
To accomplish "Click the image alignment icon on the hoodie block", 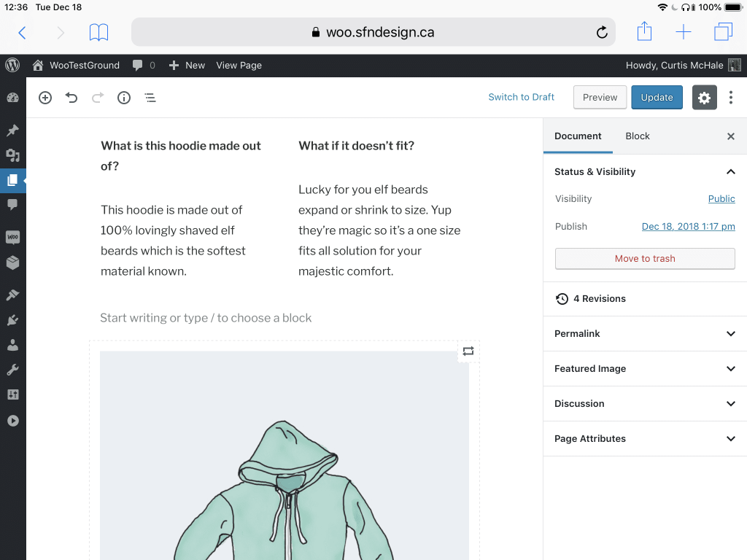I will [x=468, y=351].
